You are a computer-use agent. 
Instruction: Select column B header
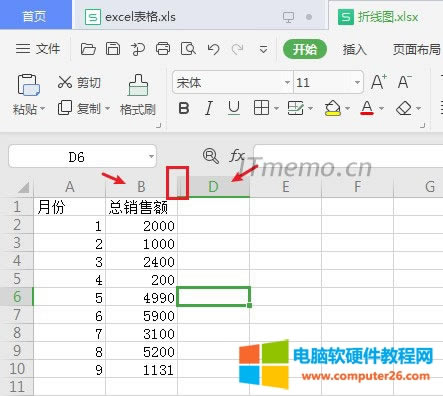point(141,187)
